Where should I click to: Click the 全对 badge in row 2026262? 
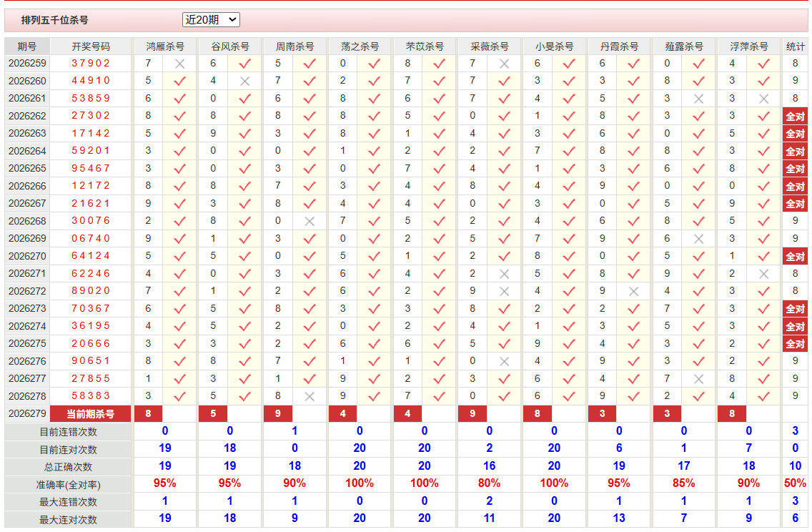click(x=795, y=116)
